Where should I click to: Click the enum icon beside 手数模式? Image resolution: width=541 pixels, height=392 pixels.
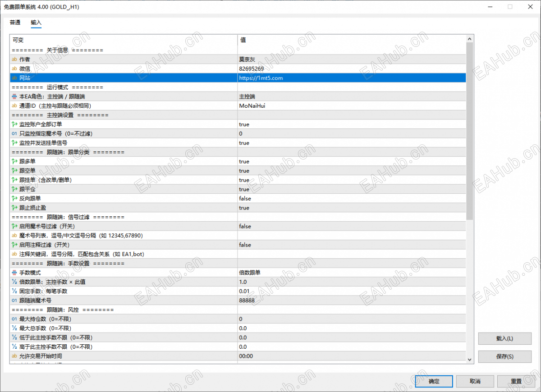click(x=14, y=273)
